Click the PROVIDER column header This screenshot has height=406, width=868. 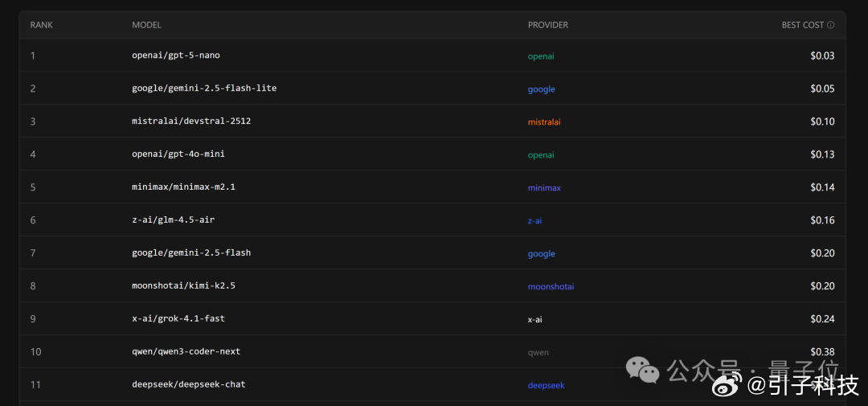tap(548, 25)
